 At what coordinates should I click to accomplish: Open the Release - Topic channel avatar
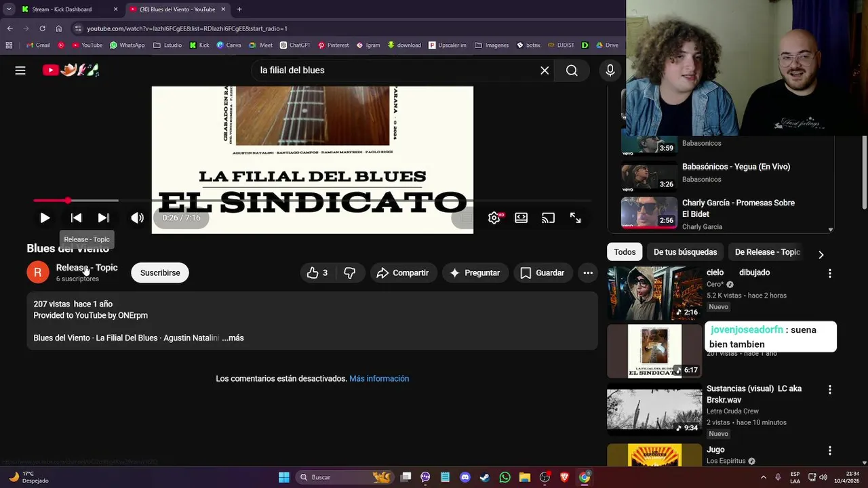point(38,272)
